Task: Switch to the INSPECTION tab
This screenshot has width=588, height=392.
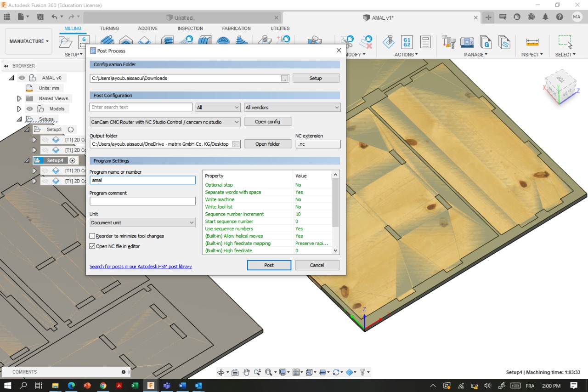Action: (190, 28)
